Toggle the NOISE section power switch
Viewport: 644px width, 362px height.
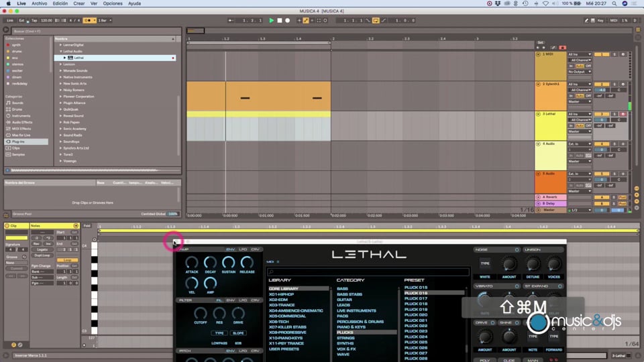(x=517, y=249)
